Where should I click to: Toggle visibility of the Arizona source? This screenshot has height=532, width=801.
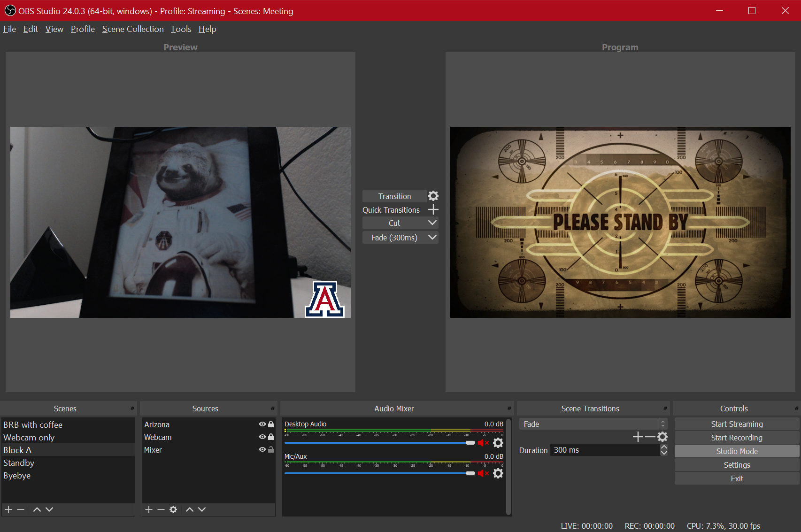(262, 424)
